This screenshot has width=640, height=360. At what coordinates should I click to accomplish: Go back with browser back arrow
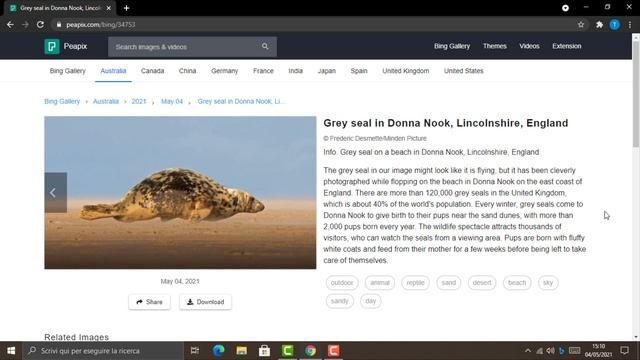coord(10,24)
